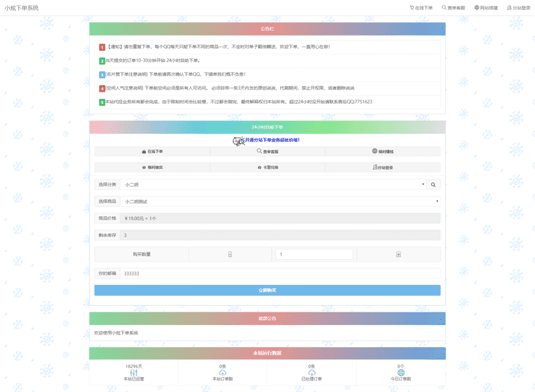Click the 分站登录 person icon in top navigation
Viewport: 535px width, 392px height.
click(x=510, y=7)
